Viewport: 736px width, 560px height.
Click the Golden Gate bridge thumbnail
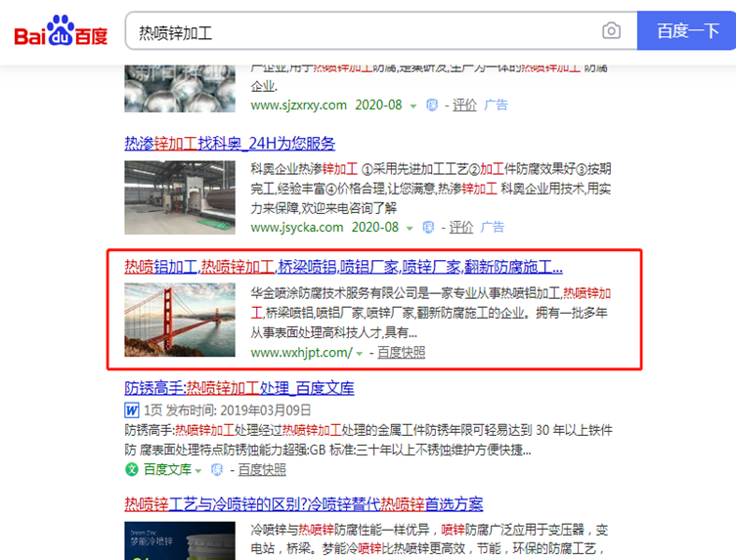(180, 320)
